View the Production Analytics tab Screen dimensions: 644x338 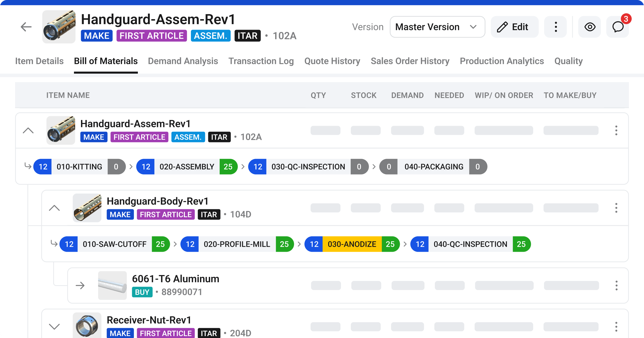(x=502, y=61)
